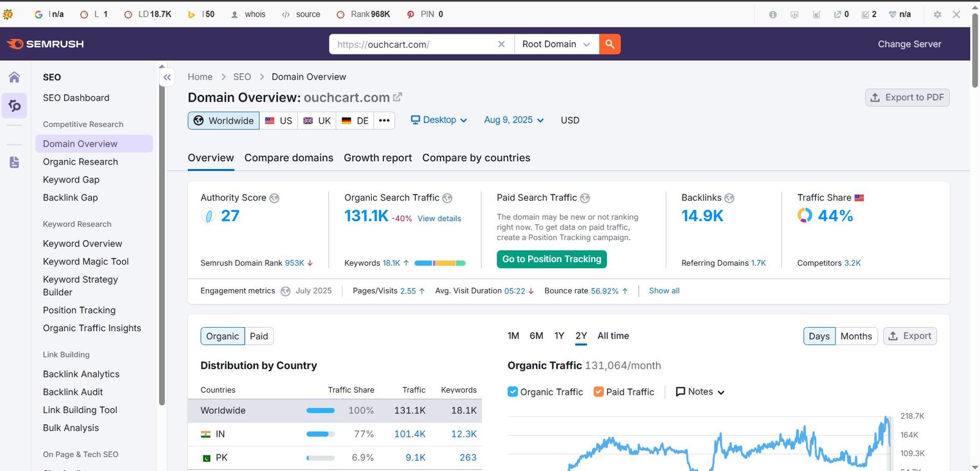Click View details link

point(439,219)
